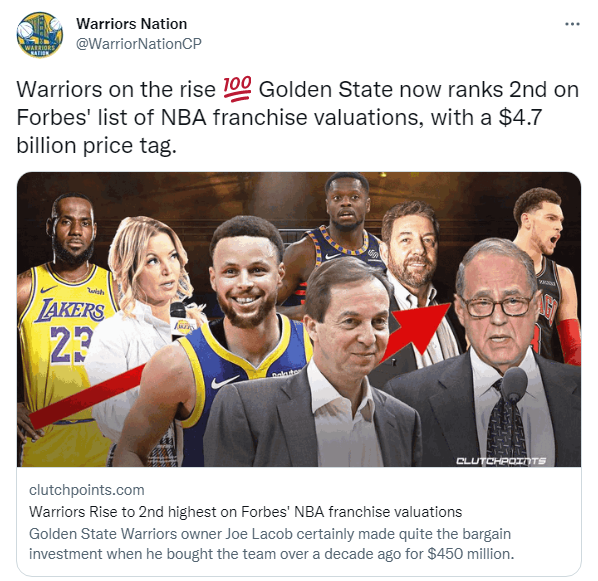Click the Wish logo on the Lakers jersey

click(x=96, y=291)
